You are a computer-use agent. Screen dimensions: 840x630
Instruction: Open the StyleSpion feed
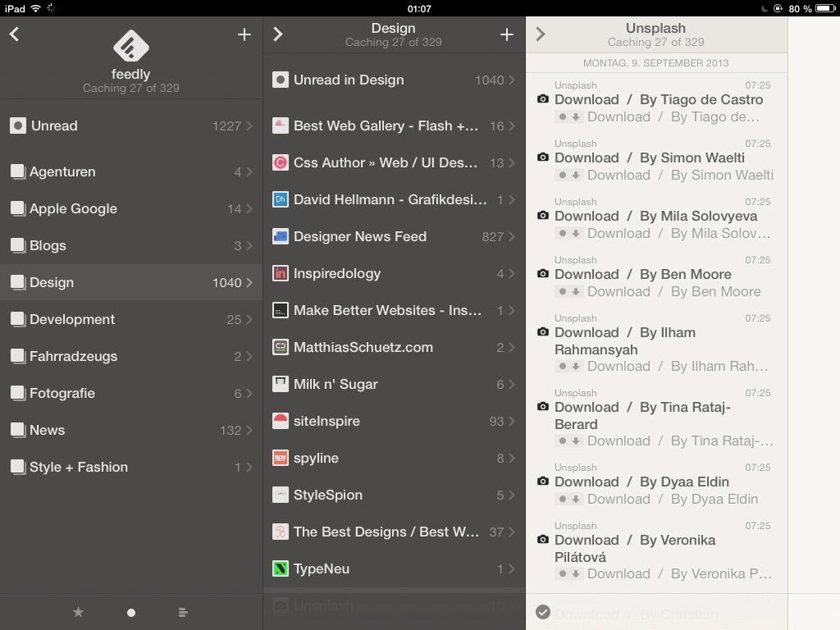click(394, 495)
